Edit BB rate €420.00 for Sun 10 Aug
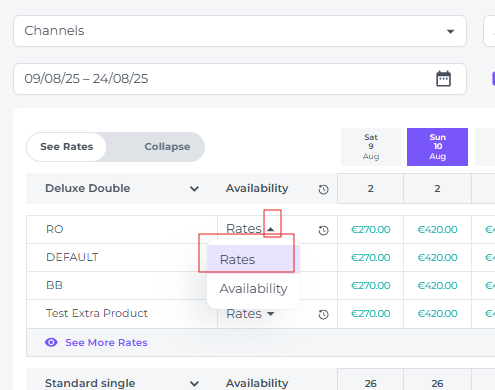Screen dimensions: 495x390 pyautogui.click(x=437, y=286)
